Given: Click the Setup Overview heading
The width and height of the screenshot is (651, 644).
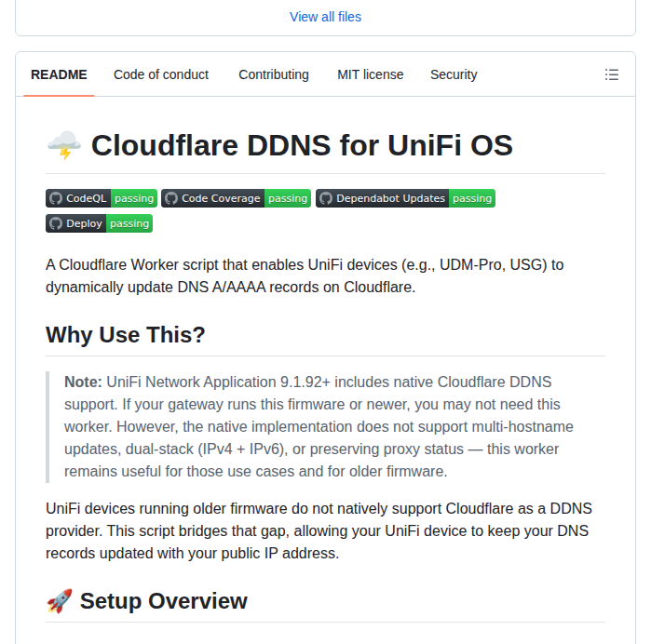Looking at the screenshot, I should pyautogui.click(x=164, y=601).
